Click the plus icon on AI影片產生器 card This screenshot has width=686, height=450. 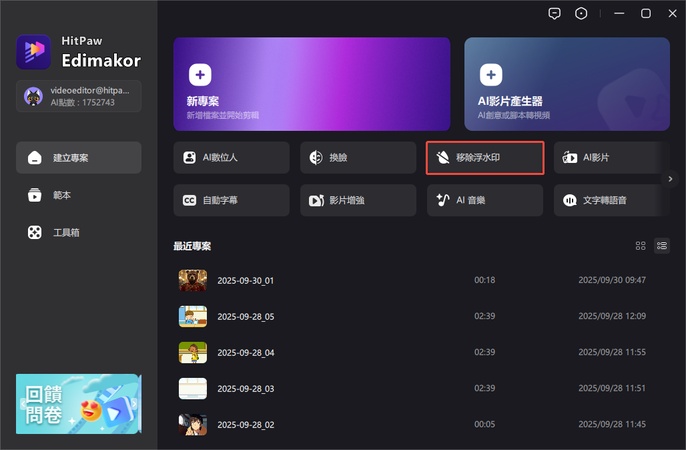pos(491,75)
